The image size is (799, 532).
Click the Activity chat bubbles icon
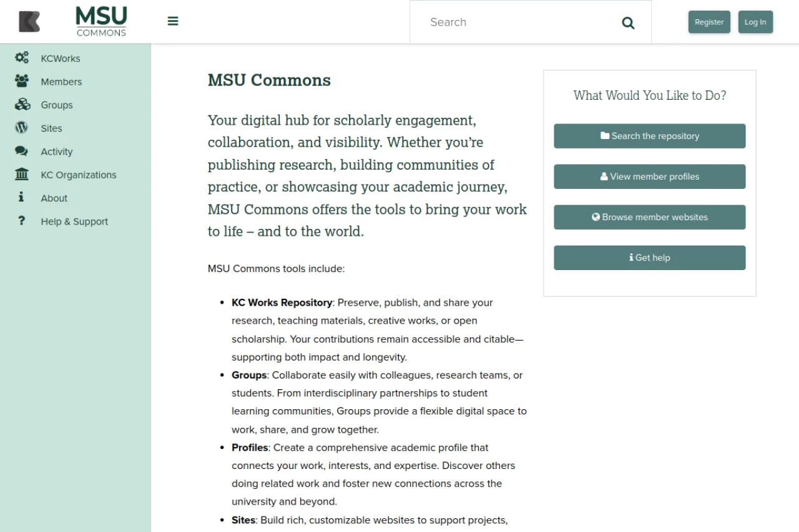[x=22, y=152]
